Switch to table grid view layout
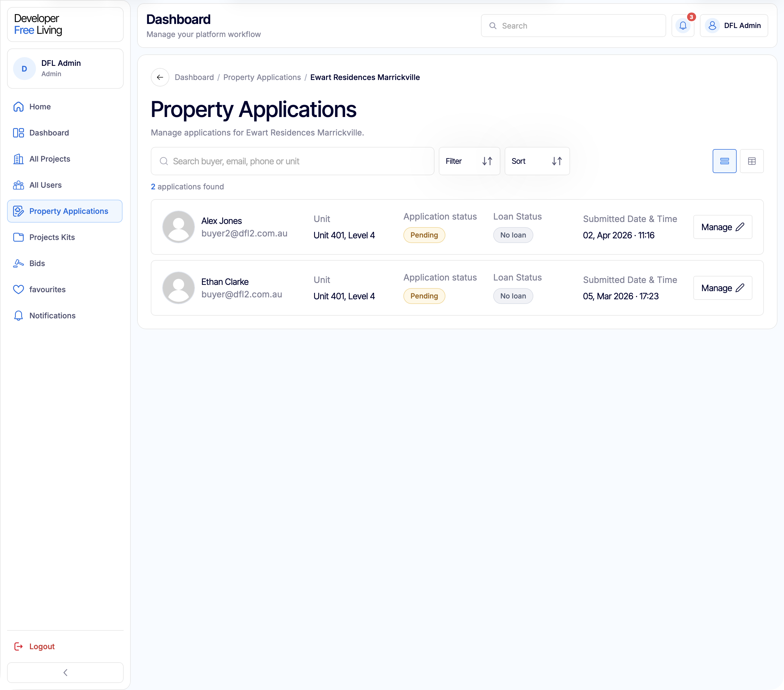The width and height of the screenshot is (784, 690). click(752, 161)
